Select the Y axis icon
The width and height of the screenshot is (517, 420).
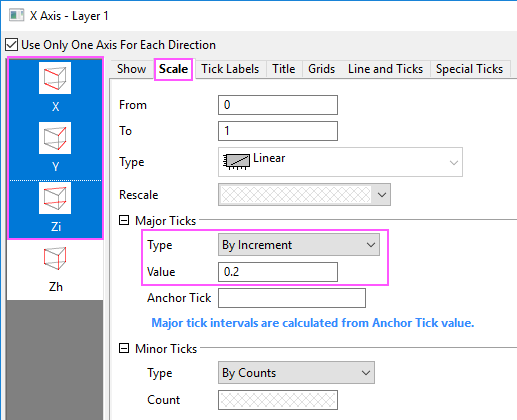55,138
